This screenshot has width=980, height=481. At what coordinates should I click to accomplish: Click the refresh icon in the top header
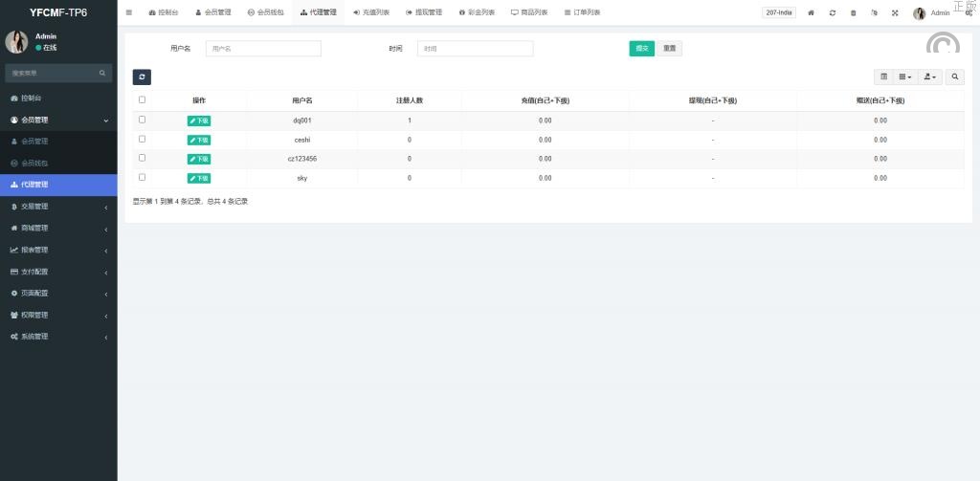[x=833, y=12]
